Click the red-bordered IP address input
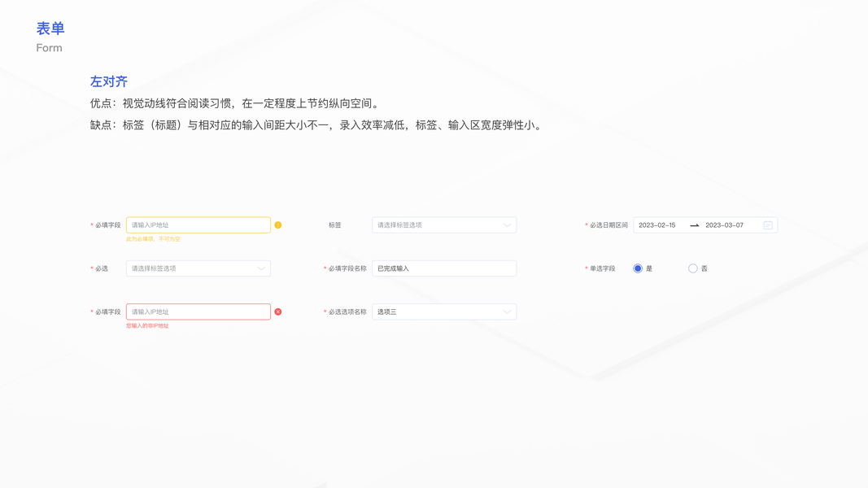868x488 pixels. tap(198, 312)
